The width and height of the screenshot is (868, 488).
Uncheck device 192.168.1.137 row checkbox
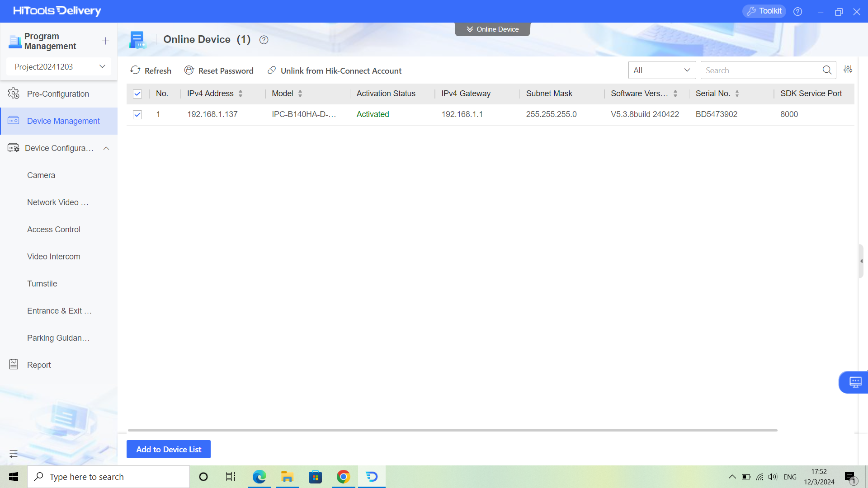coord(137,114)
